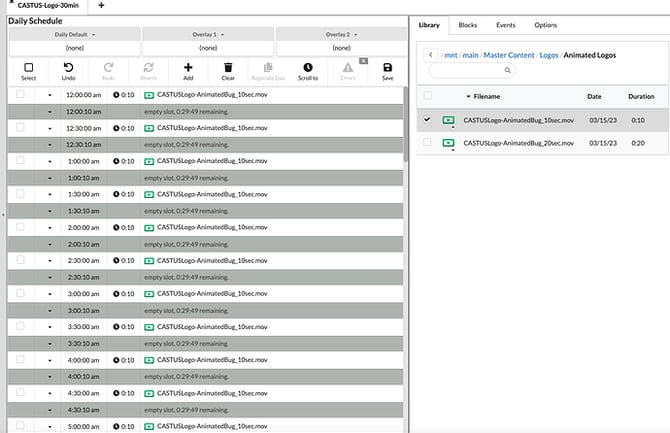Click the Add plus icon
This screenshot has width=670, height=433.
tap(188, 67)
